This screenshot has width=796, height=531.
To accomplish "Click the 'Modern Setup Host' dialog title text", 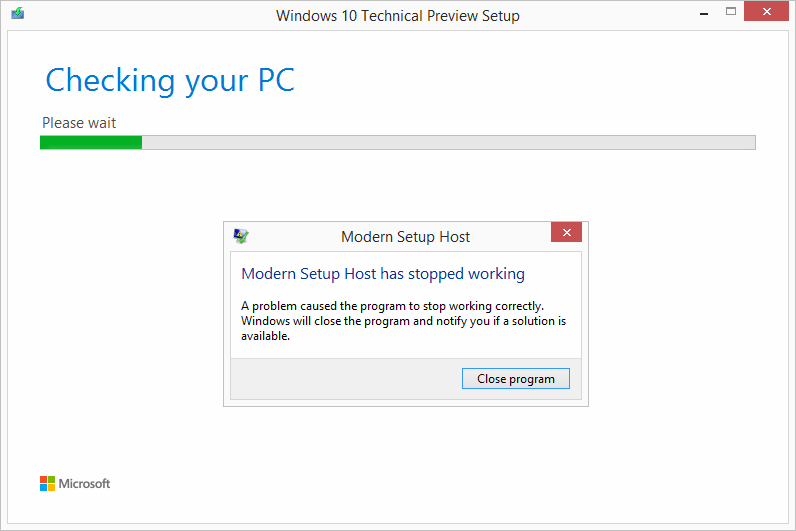I will tap(406, 237).
